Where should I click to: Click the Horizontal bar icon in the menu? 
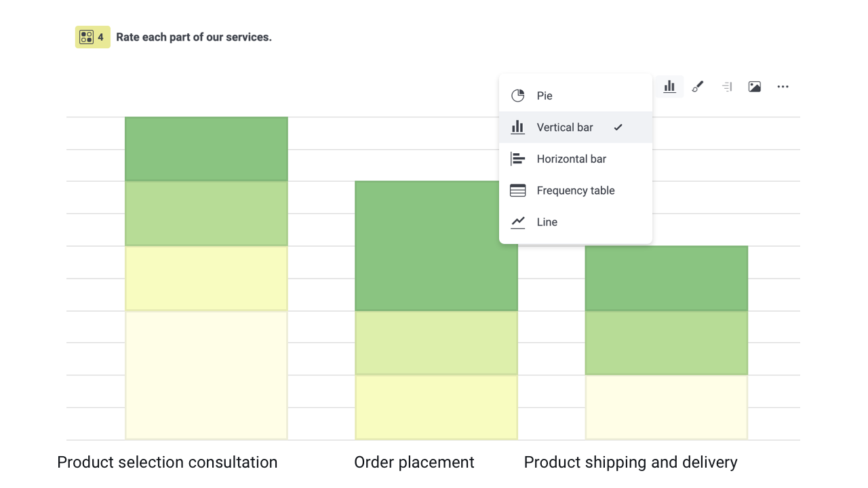click(x=518, y=159)
